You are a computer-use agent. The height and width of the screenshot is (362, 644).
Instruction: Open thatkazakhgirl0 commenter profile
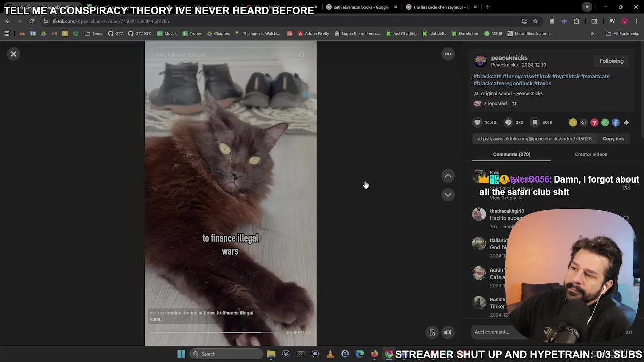[x=507, y=211]
